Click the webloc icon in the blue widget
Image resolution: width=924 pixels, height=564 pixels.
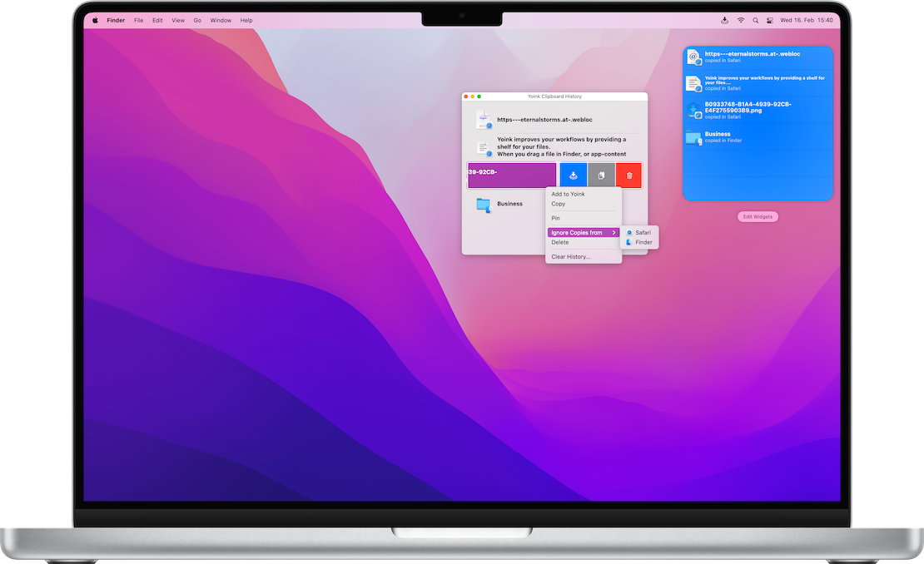[693, 57]
